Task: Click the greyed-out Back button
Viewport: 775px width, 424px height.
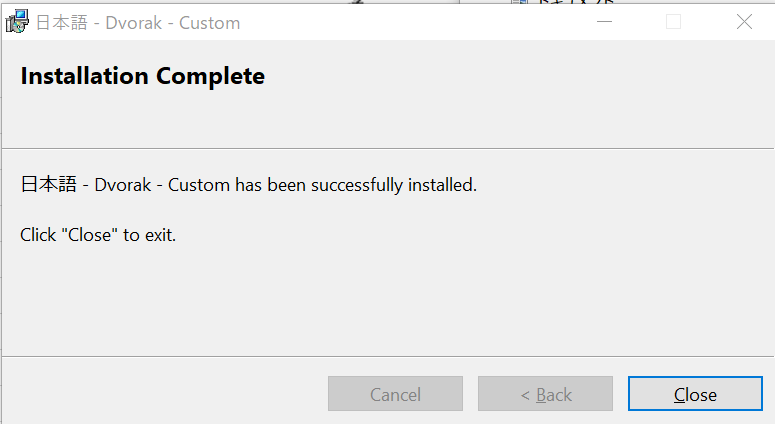Action: coord(545,394)
